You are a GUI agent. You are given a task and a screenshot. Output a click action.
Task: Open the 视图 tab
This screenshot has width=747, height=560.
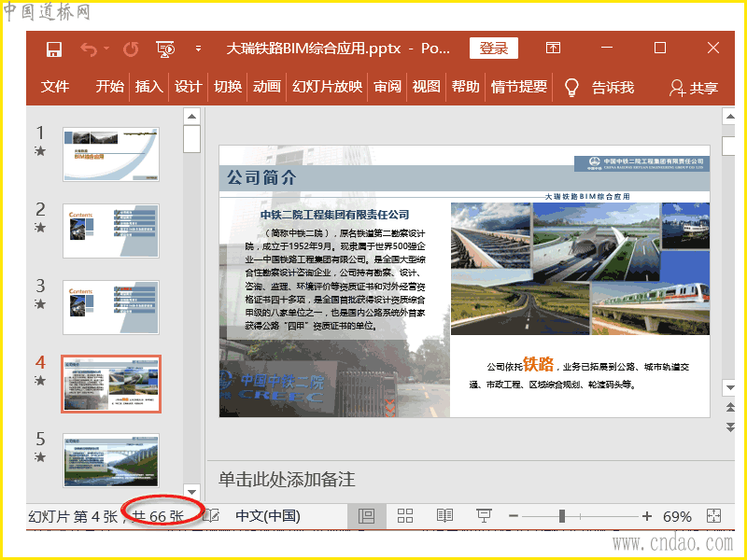pos(427,87)
